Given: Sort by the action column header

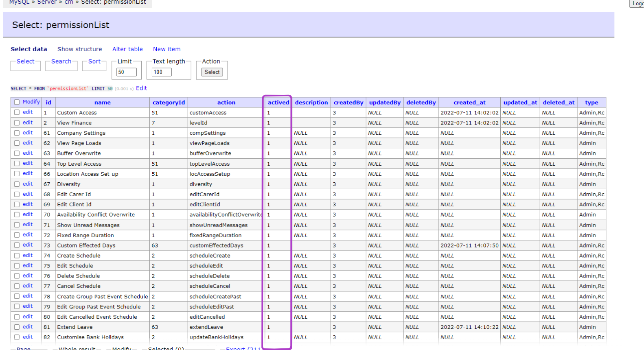Looking at the screenshot, I should [x=226, y=103].
